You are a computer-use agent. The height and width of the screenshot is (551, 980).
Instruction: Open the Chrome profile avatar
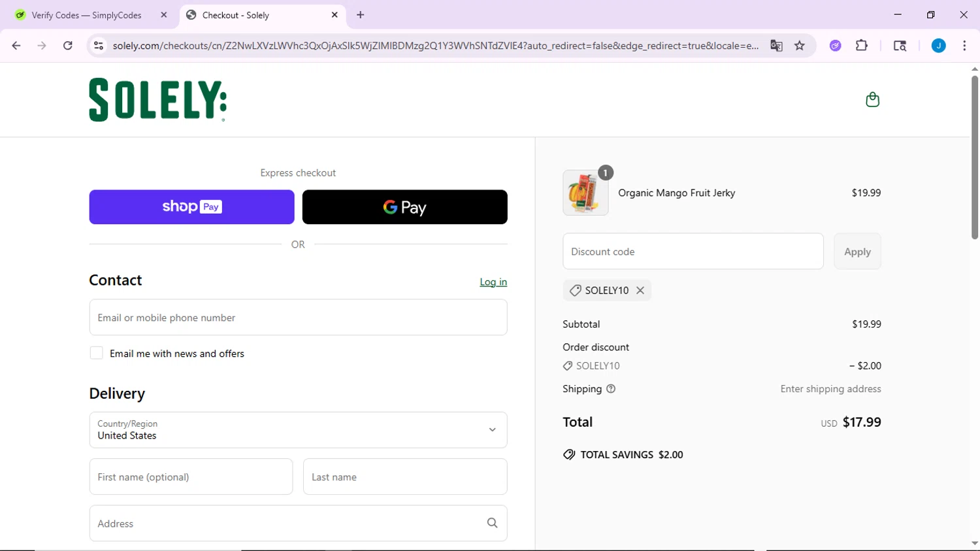pyautogui.click(x=938, y=46)
